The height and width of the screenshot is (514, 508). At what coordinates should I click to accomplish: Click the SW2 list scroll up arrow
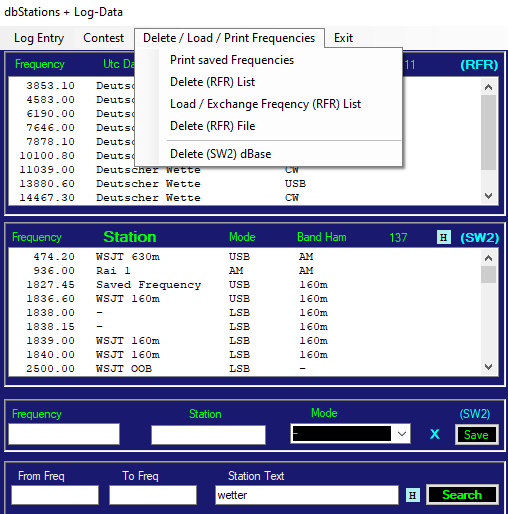pos(489,258)
